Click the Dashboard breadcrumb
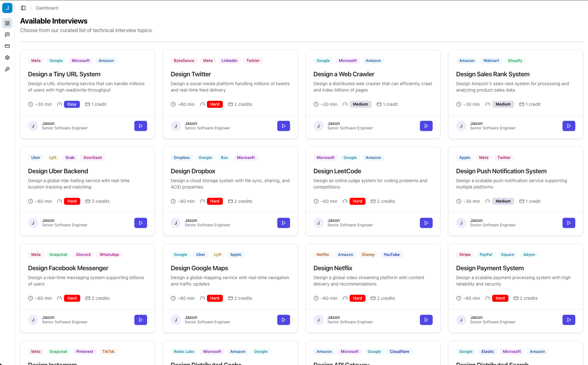Image resolution: width=588 pixels, height=365 pixels. click(47, 8)
